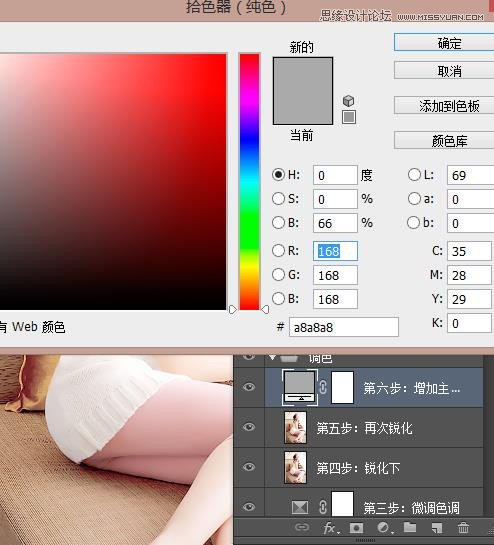Click the new/current color preview swatch
This screenshot has width=494, height=545.
click(303, 91)
